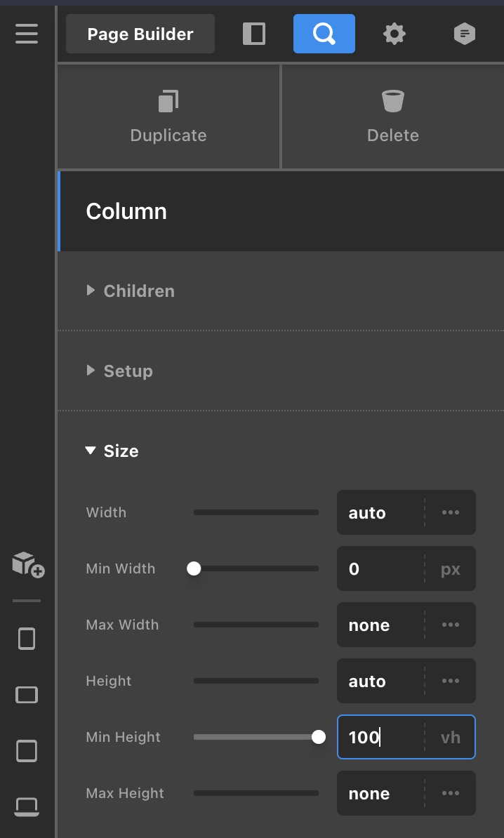The height and width of the screenshot is (838, 504).
Task: Select the square tablet preview icon
Action: point(27,751)
